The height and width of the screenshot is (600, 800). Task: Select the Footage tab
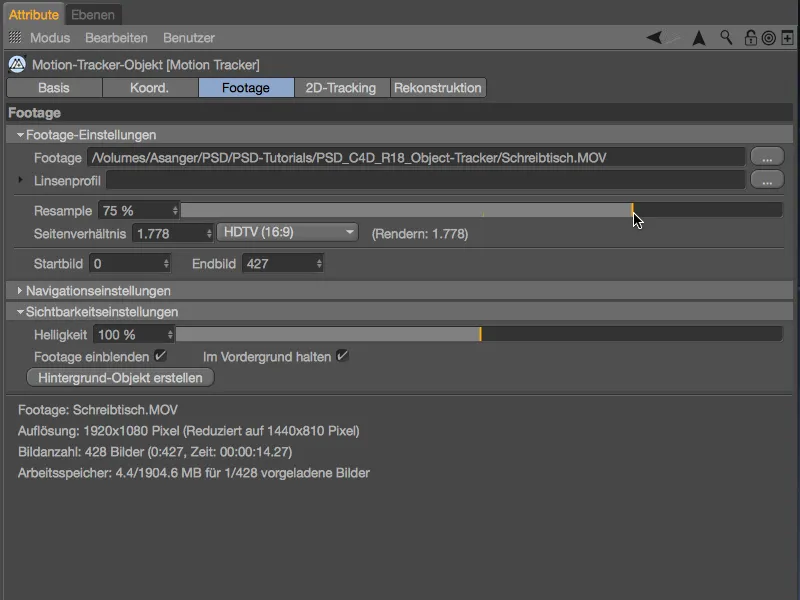(246, 88)
